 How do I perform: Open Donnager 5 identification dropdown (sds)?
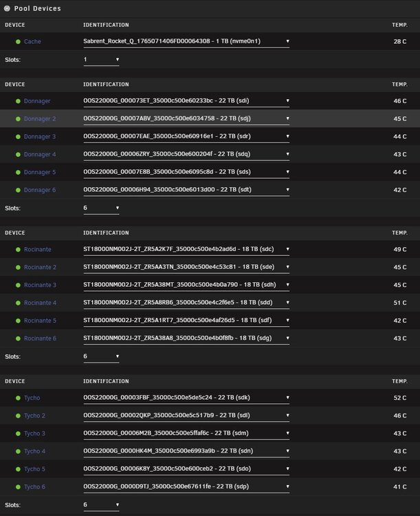coord(186,172)
